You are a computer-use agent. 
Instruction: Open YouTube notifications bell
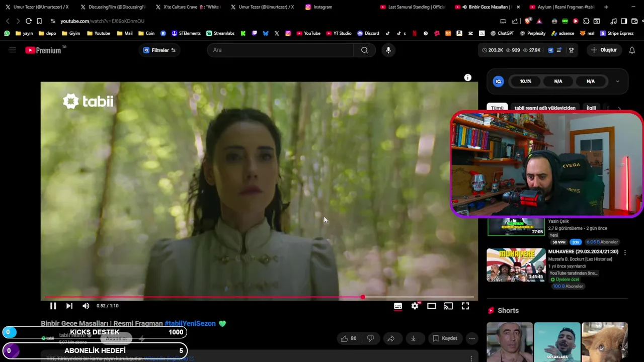point(632,50)
